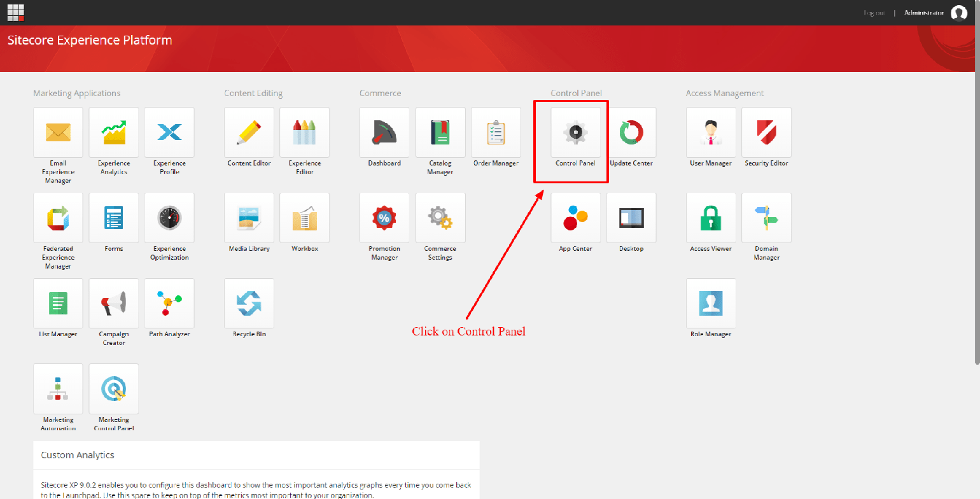Click the Control Panel gear tile
The height and width of the screenshot is (499, 980).
coord(576,132)
